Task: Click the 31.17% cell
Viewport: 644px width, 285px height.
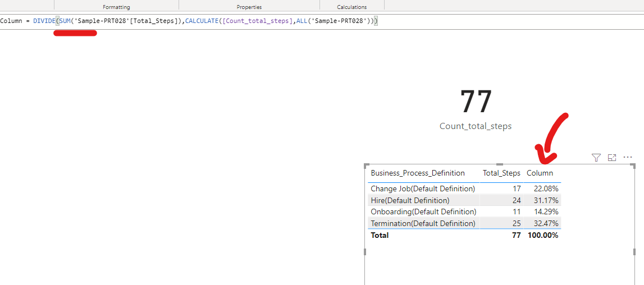Action: [x=546, y=200]
